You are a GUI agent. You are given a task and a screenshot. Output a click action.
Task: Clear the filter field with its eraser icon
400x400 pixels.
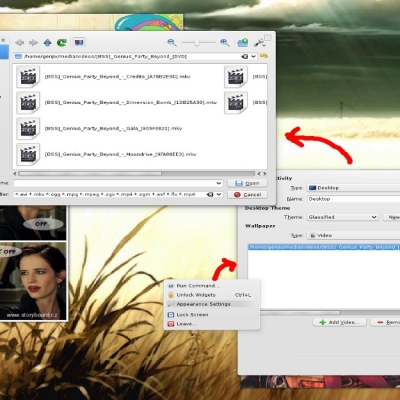[x=210, y=194]
